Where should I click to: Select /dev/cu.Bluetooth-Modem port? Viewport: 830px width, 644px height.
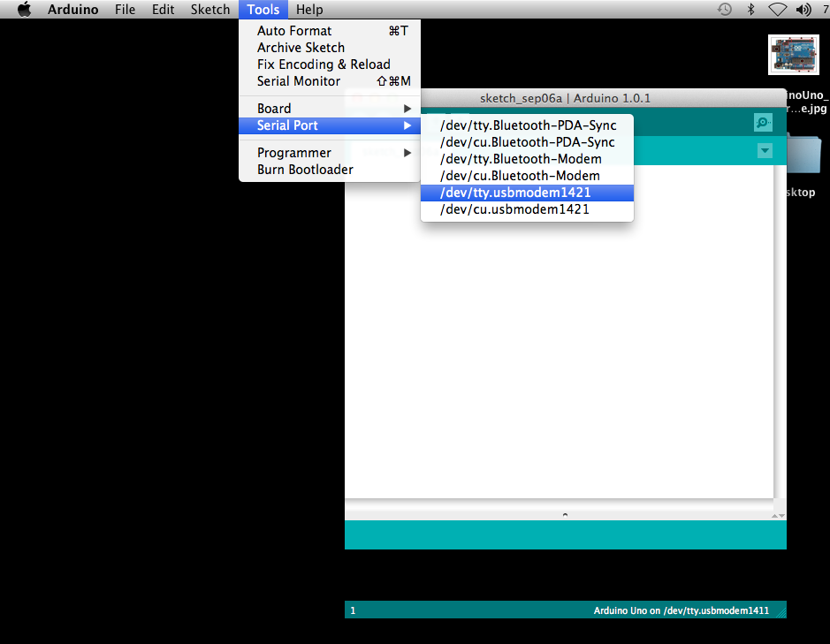[x=527, y=176]
